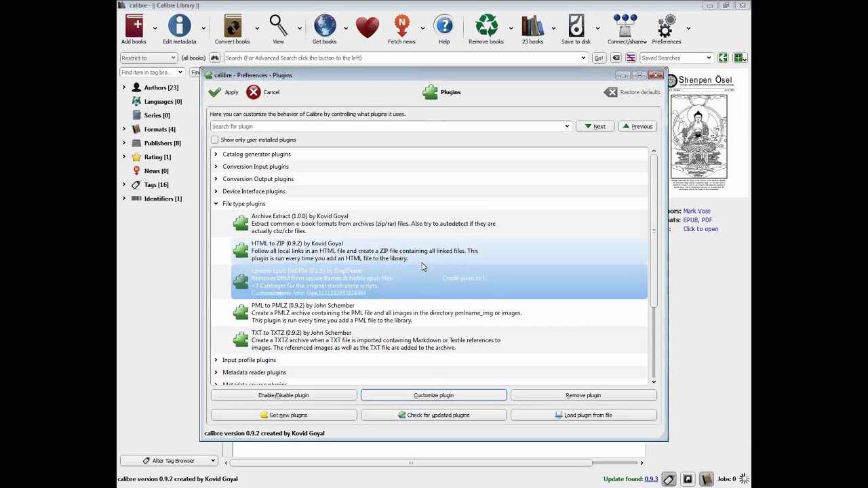Screen dimensions: 868x488
Task: Click the Jobs spinner icon
Action: [x=744, y=479]
